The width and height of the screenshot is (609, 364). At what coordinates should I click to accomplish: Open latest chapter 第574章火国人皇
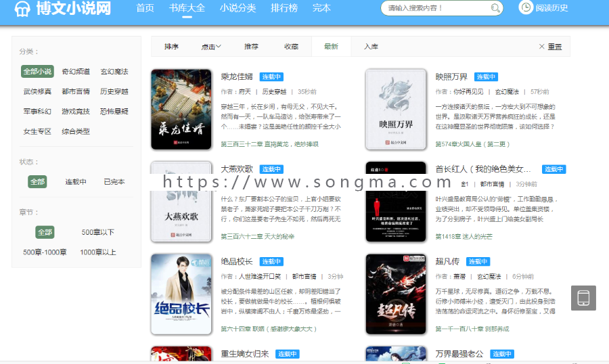point(472,144)
